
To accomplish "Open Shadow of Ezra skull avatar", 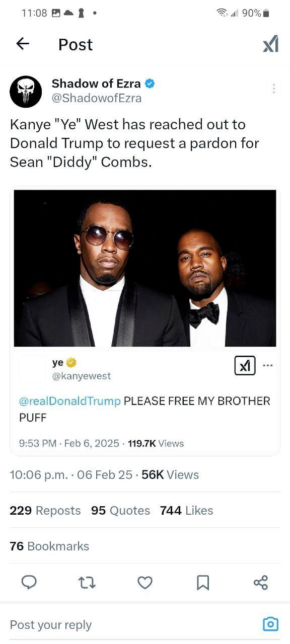I will [26, 92].
